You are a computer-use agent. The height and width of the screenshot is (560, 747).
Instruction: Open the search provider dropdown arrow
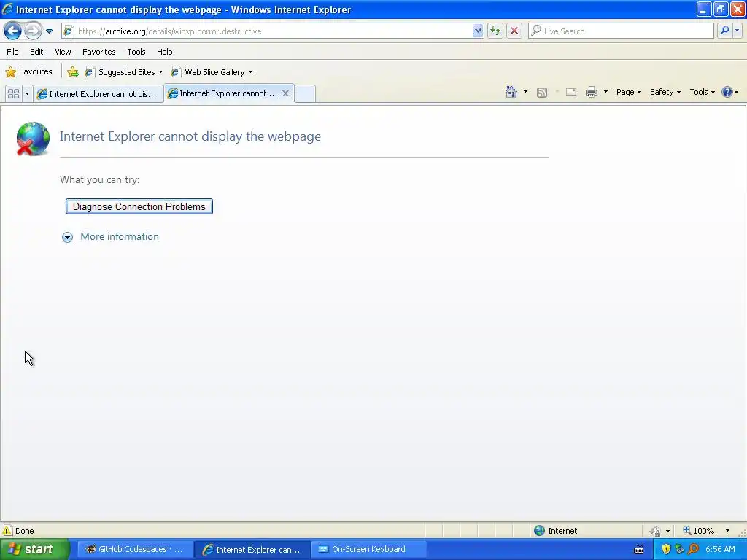[x=737, y=31]
